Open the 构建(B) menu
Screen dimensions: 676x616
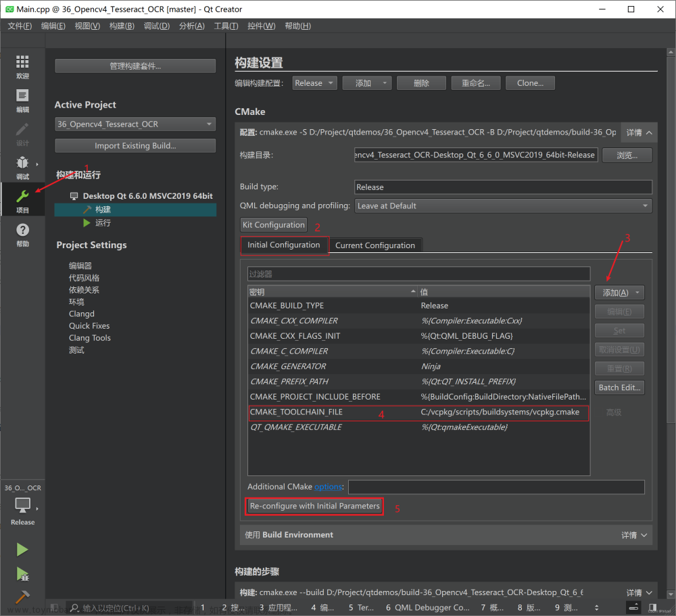coord(122,26)
